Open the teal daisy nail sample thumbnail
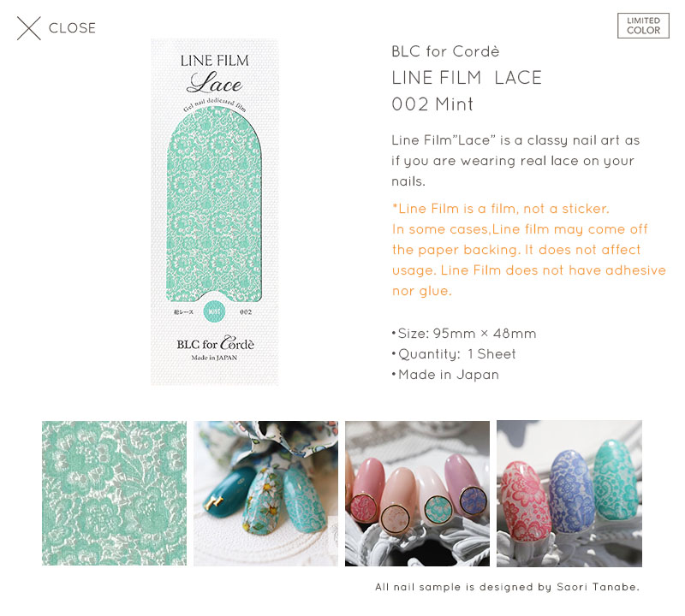This screenshot has width=685, height=616. click(x=265, y=494)
